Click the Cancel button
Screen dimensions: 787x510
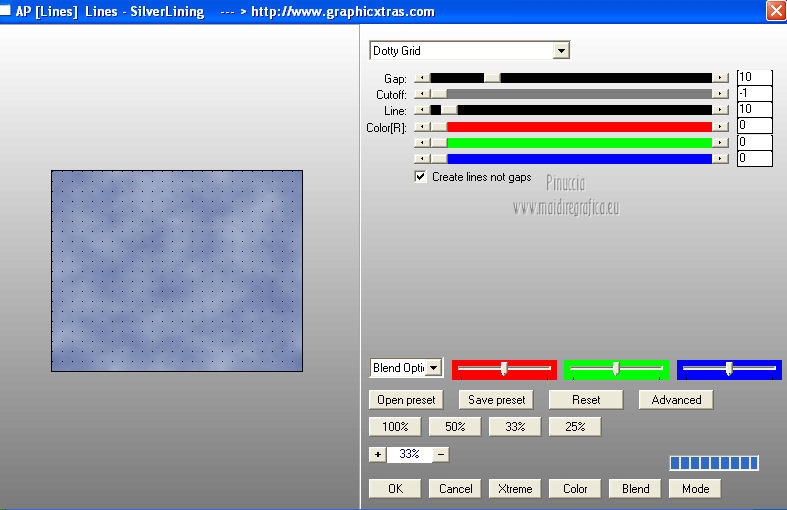point(455,489)
